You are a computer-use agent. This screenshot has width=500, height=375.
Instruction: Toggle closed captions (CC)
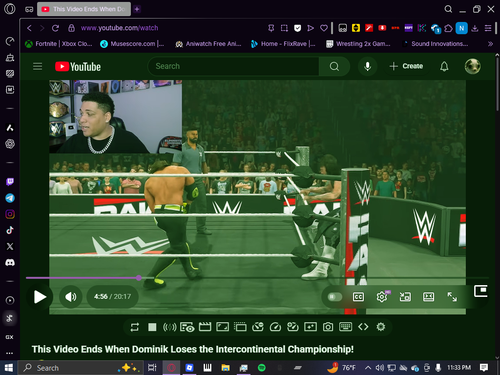click(x=358, y=297)
